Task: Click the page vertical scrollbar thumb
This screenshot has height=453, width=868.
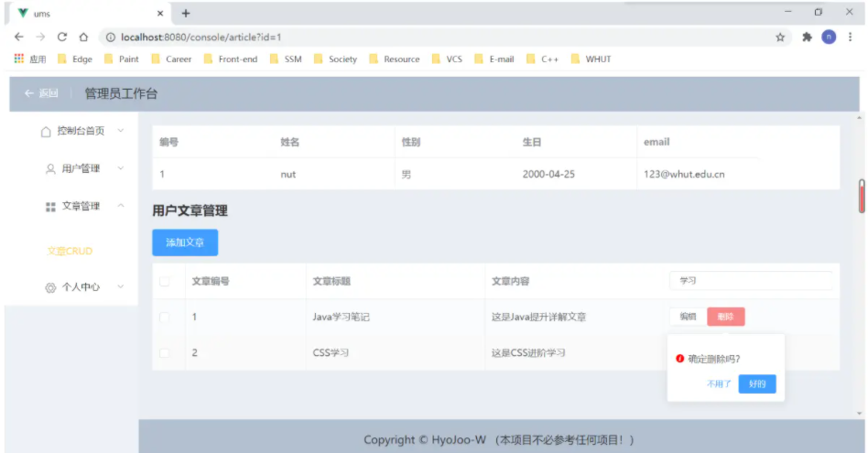Action: [x=862, y=196]
